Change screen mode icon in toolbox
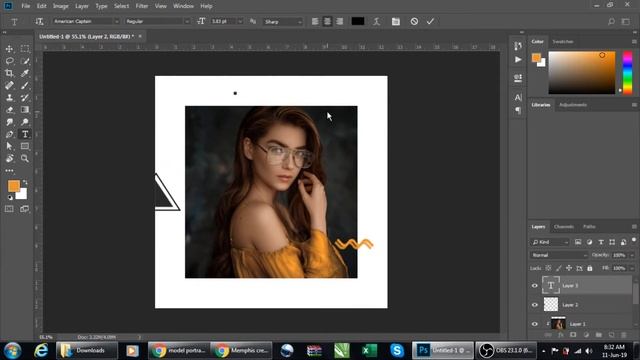Screen dimensions: 640x360 tap(24, 209)
